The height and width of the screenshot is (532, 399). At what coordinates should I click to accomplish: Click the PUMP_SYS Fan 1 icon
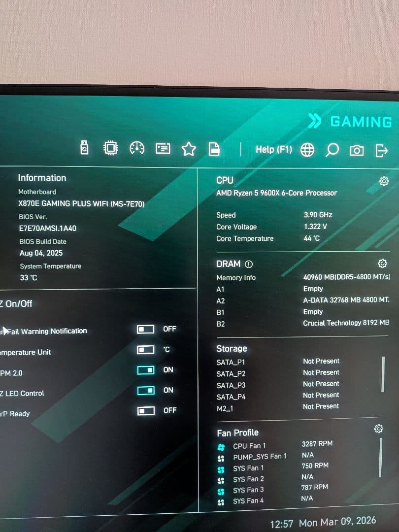(221, 459)
